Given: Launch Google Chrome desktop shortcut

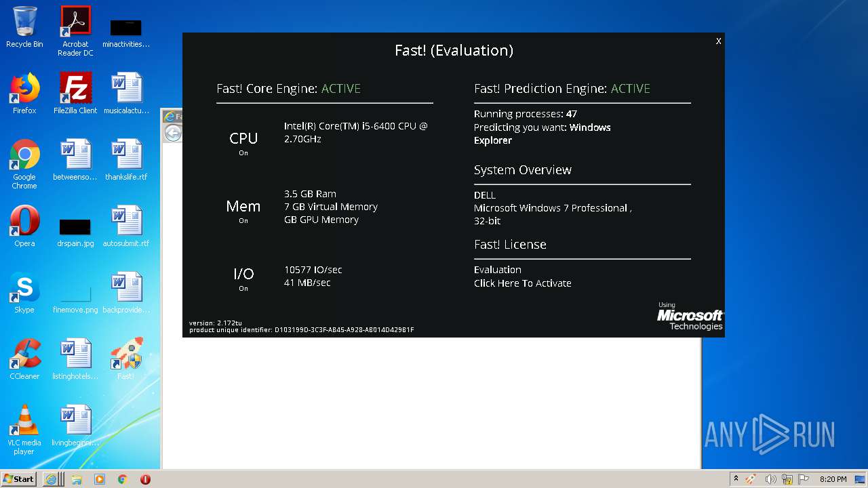Looking at the screenshot, I should 24,164.
